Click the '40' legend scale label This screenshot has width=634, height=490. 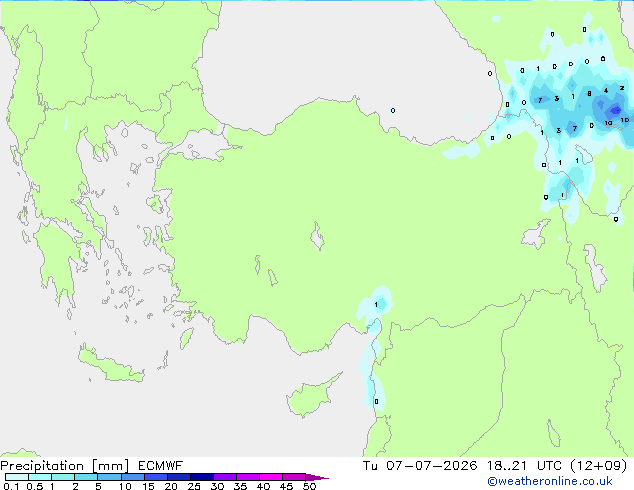[263, 486]
